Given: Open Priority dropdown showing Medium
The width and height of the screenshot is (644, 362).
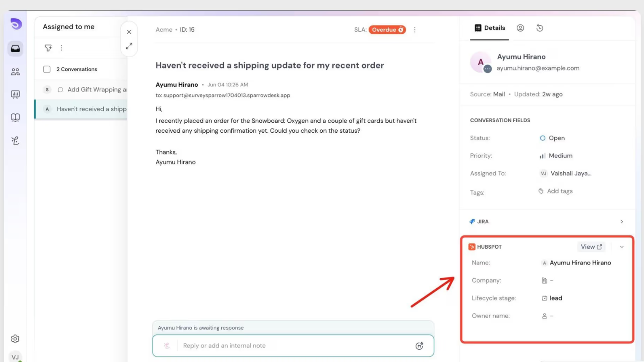Looking at the screenshot, I should pyautogui.click(x=556, y=156).
